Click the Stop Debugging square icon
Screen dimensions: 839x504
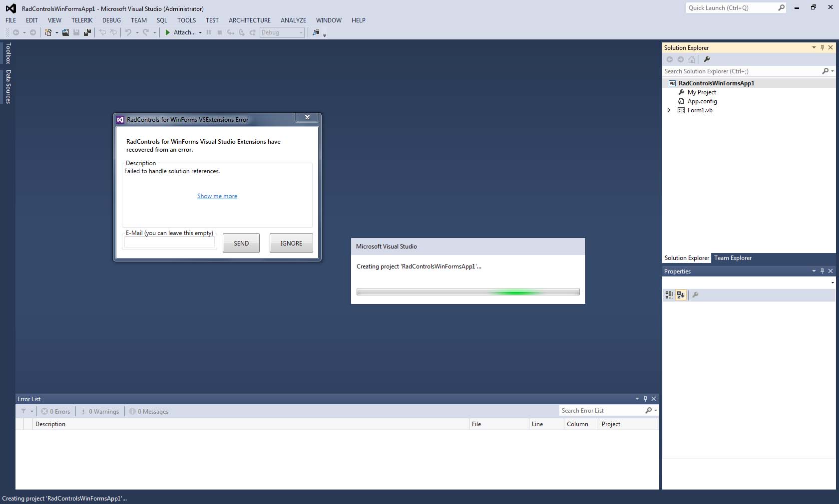tap(220, 32)
